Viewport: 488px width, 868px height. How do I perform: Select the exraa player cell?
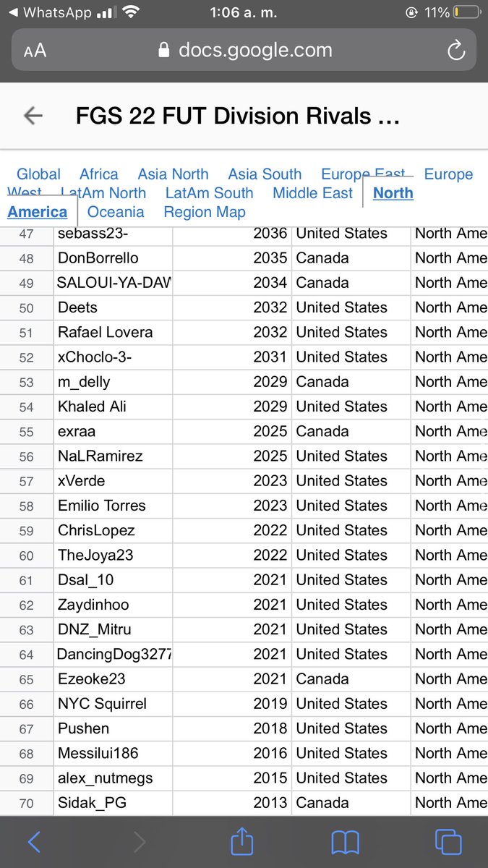(x=113, y=431)
